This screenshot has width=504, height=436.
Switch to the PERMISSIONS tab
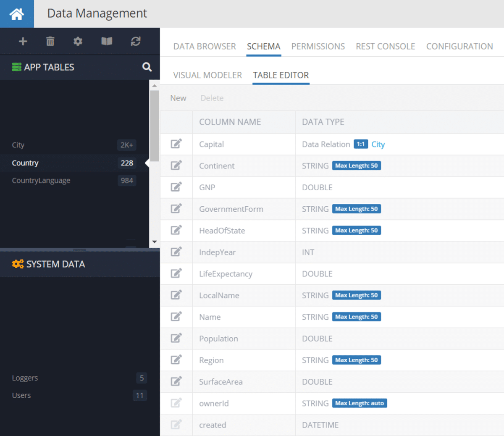(318, 46)
